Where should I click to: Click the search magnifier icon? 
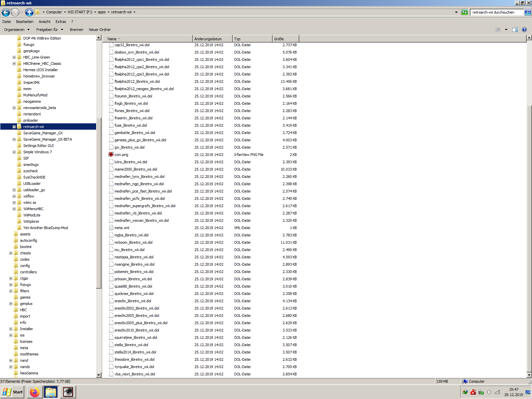coord(528,12)
